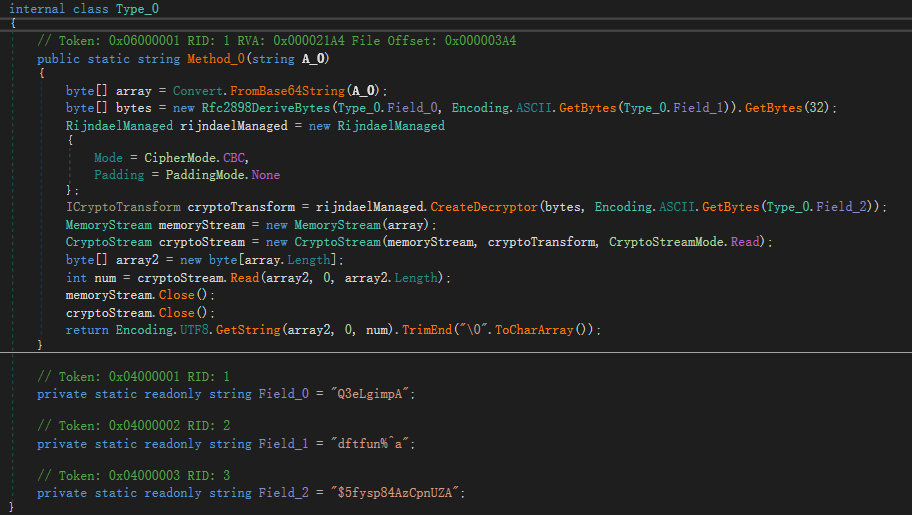Click the Mode property in the initializer

108,158
